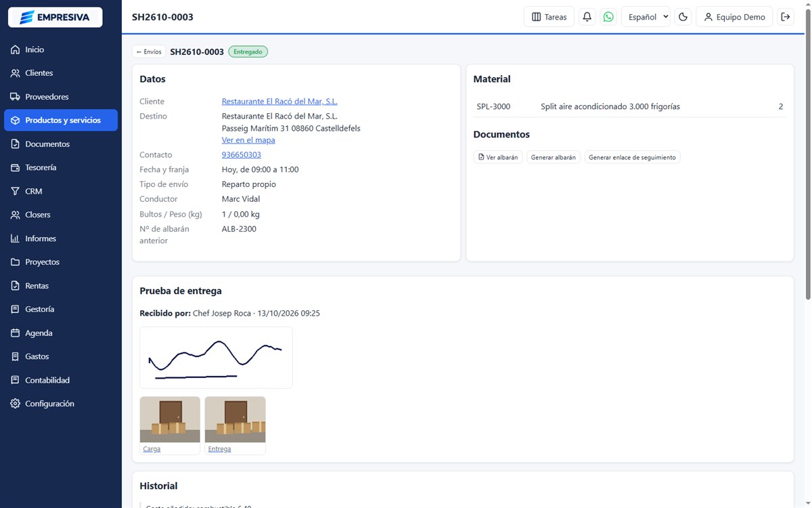Click the Agenda calendar icon
812x508 pixels.
pyautogui.click(x=15, y=333)
